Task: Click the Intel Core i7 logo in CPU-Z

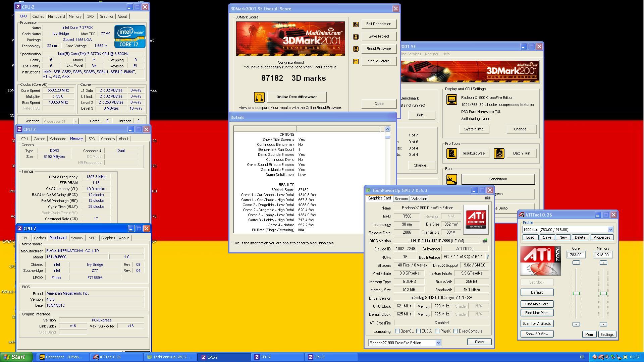Action: pyautogui.click(x=130, y=36)
